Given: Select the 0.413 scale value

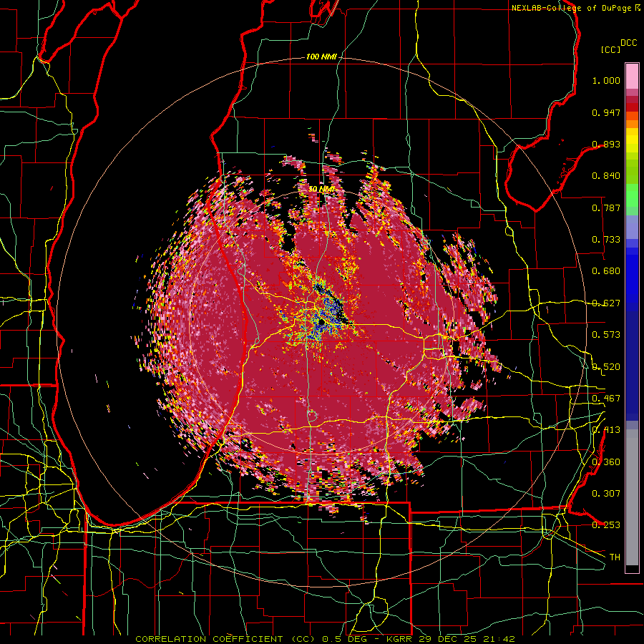Looking at the screenshot, I should tap(606, 430).
